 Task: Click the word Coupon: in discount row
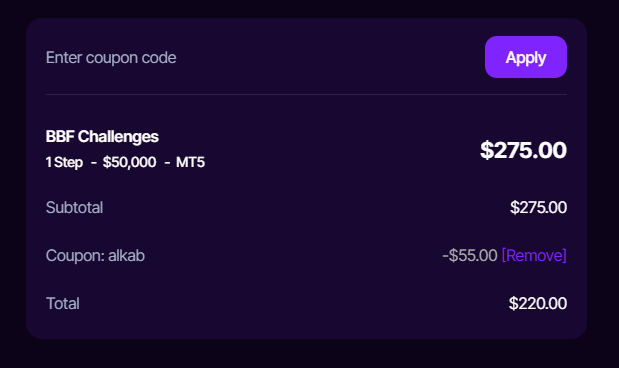click(75, 256)
